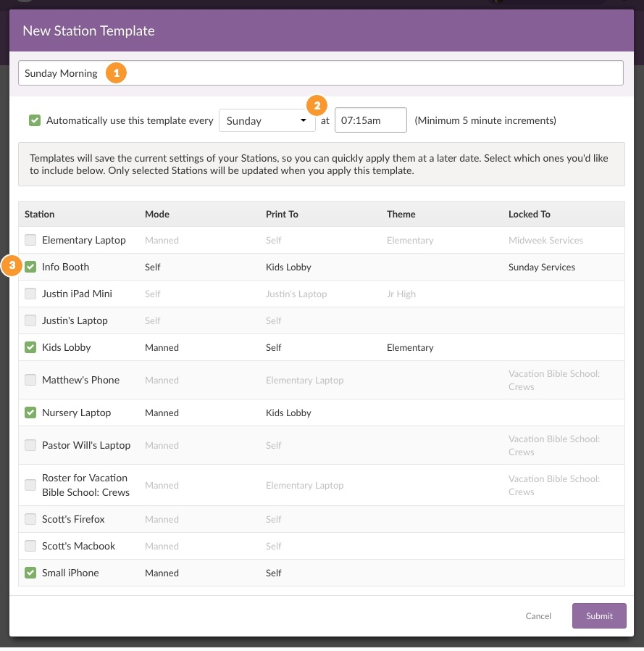Viewport: 644px width, 651px height.
Task: Check the Elementary Laptop station checkbox
Action: [x=30, y=240]
